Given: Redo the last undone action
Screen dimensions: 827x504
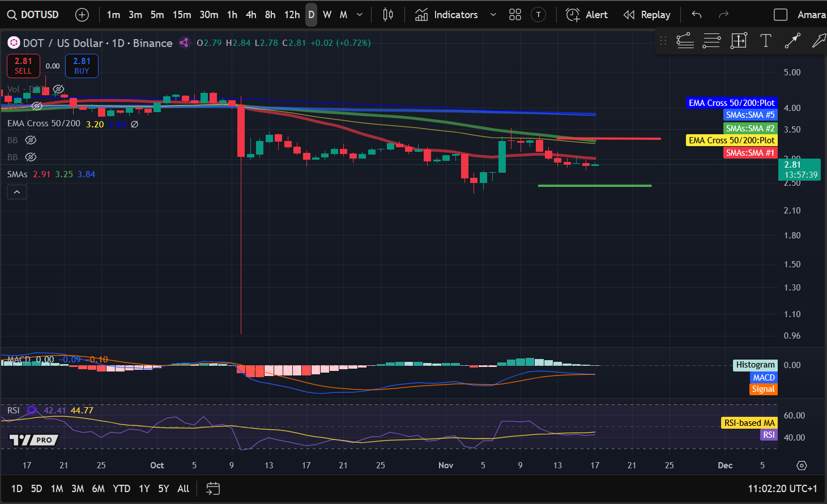Looking at the screenshot, I should pyautogui.click(x=723, y=15).
